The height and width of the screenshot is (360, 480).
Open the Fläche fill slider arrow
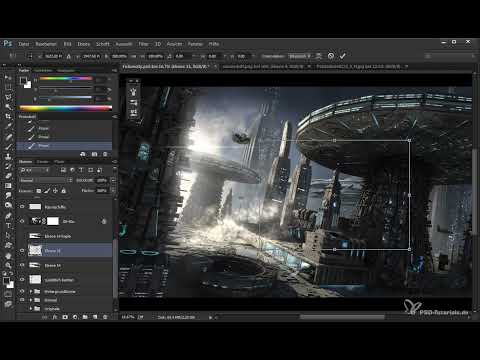coord(113,191)
